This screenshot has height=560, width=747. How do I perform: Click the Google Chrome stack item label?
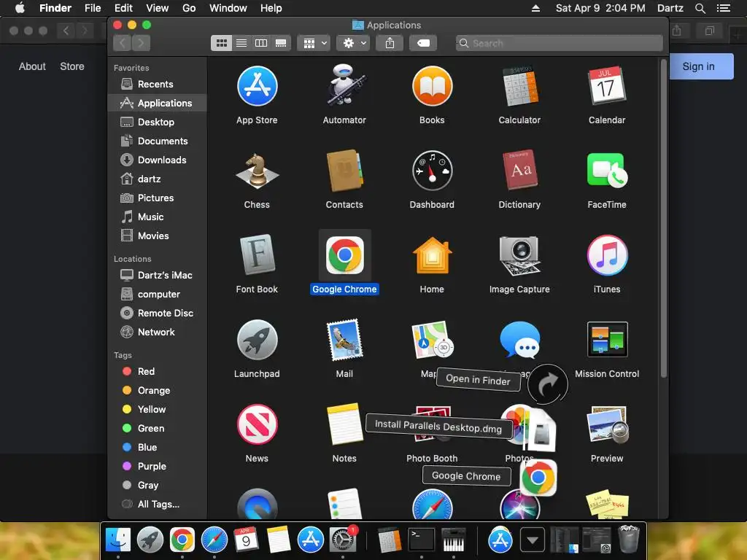(466, 475)
